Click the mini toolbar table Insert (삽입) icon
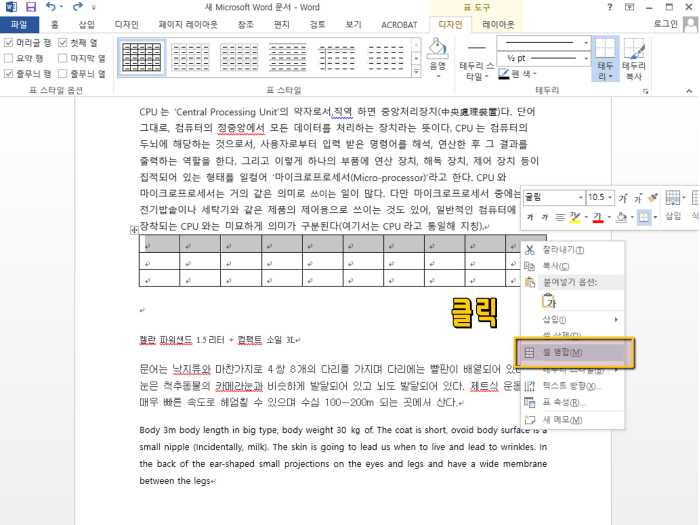This screenshot has width=700, height=525. pyautogui.click(x=673, y=198)
